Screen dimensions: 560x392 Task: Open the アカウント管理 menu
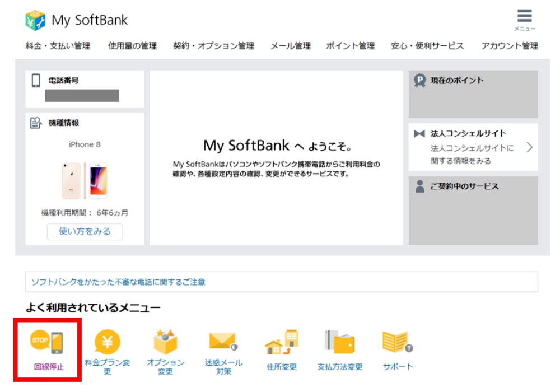pos(511,46)
